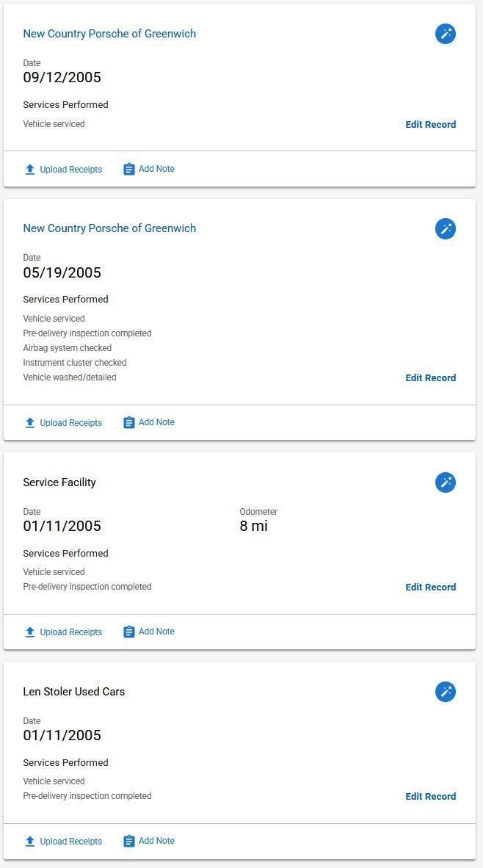This screenshot has width=483, height=868.
Task: Edit Record for Service Facility entry
Action: tap(430, 587)
